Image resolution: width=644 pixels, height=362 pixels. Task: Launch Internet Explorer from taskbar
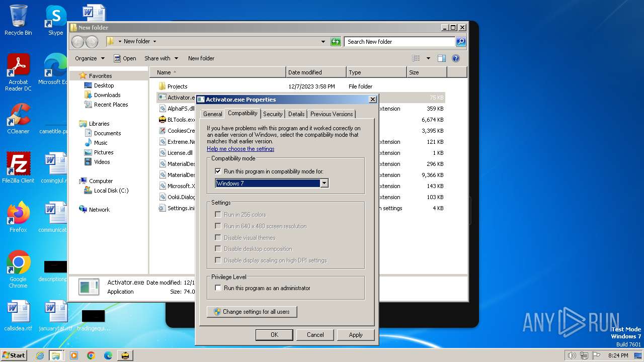tap(40, 355)
